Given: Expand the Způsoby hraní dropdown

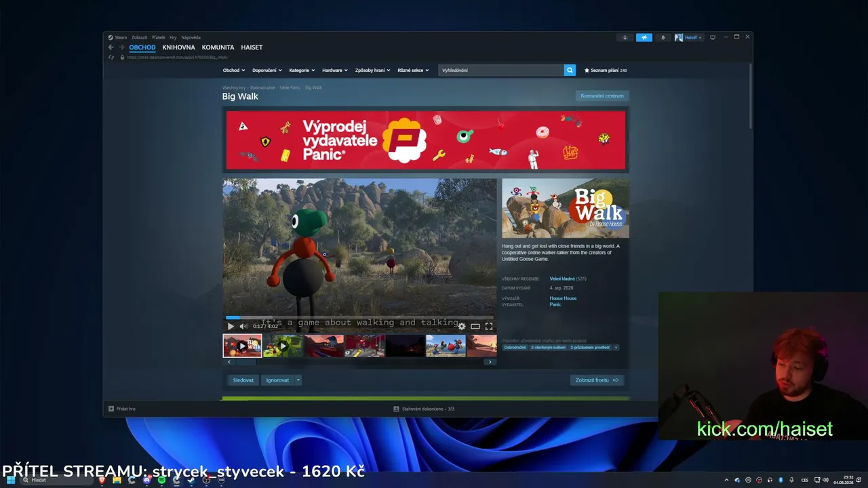Looking at the screenshot, I should 372,70.
